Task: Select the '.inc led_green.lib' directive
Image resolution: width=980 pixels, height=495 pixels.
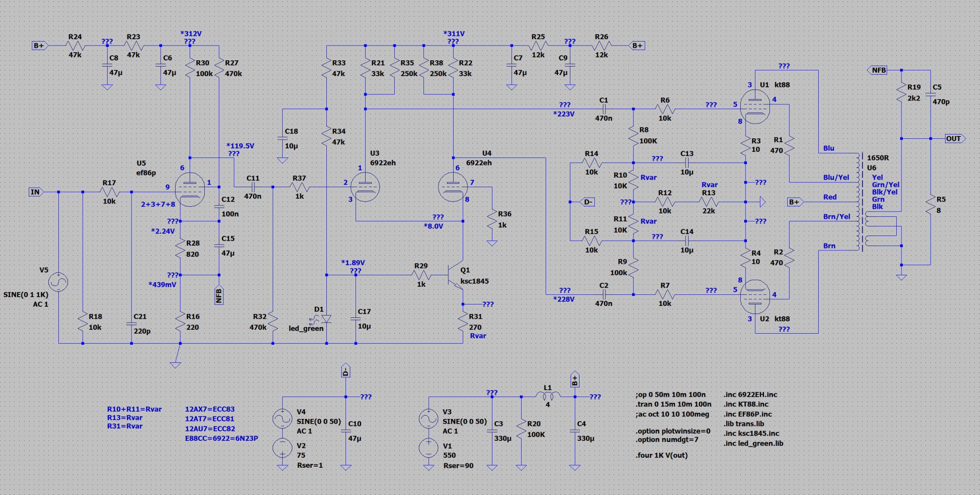Action: (x=753, y=443)
